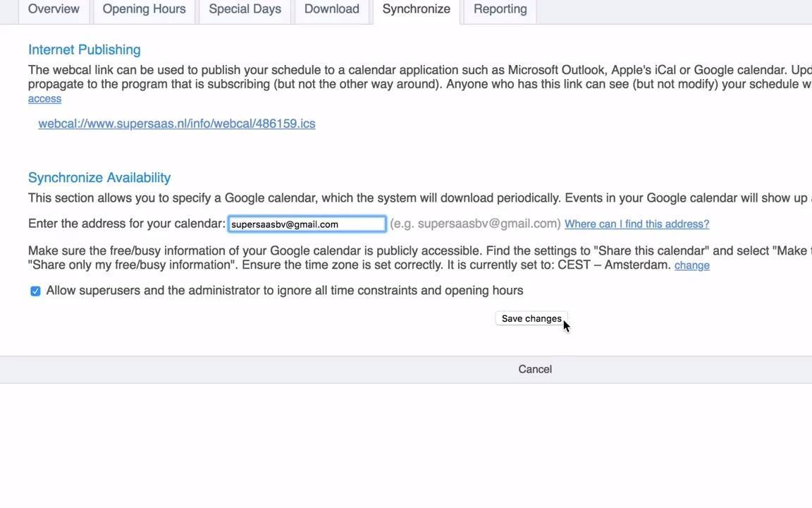Uncheck the allow superusers checkbox
Image resolution: width=812 pixels, height=508 pixels.
click(35, 291)
